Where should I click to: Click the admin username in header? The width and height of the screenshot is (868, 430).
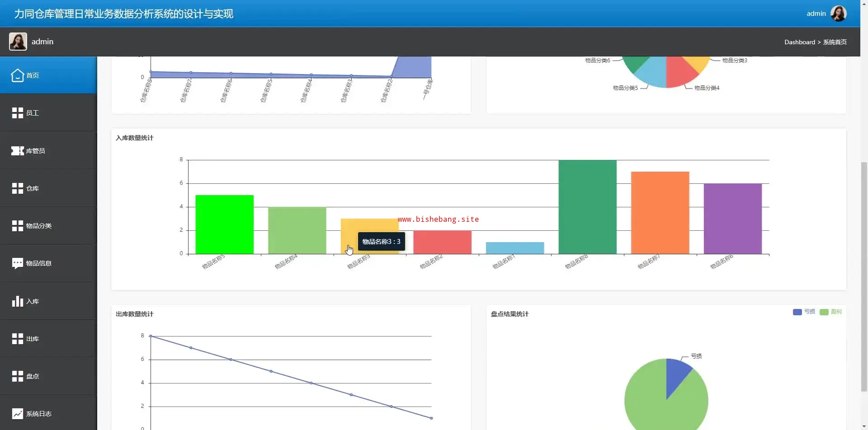[816, 14]
